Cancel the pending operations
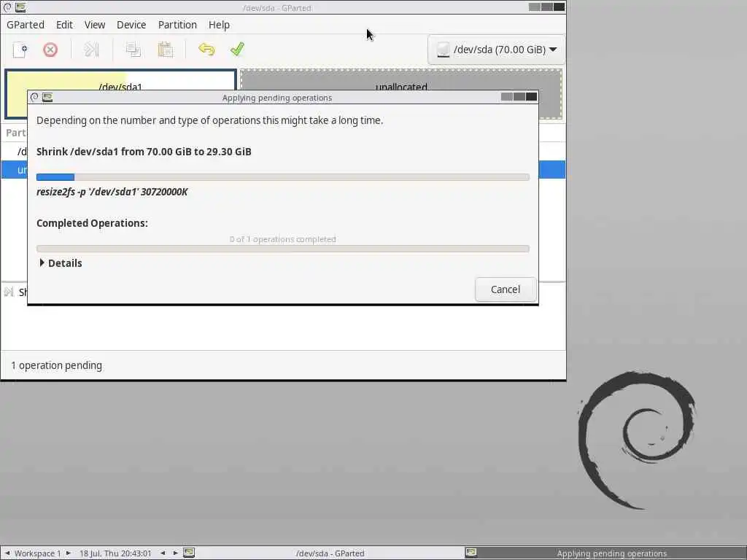747x560 pixels. pos(506,289)
